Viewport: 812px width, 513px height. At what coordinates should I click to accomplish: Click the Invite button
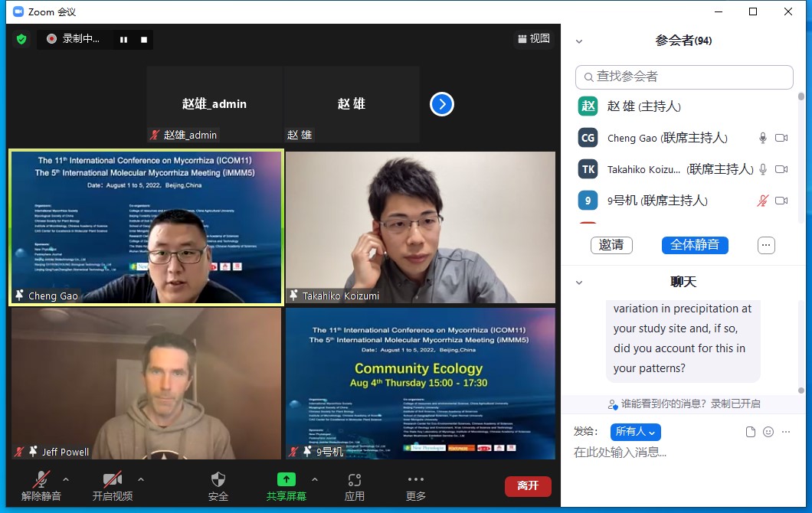coord(611,245)
